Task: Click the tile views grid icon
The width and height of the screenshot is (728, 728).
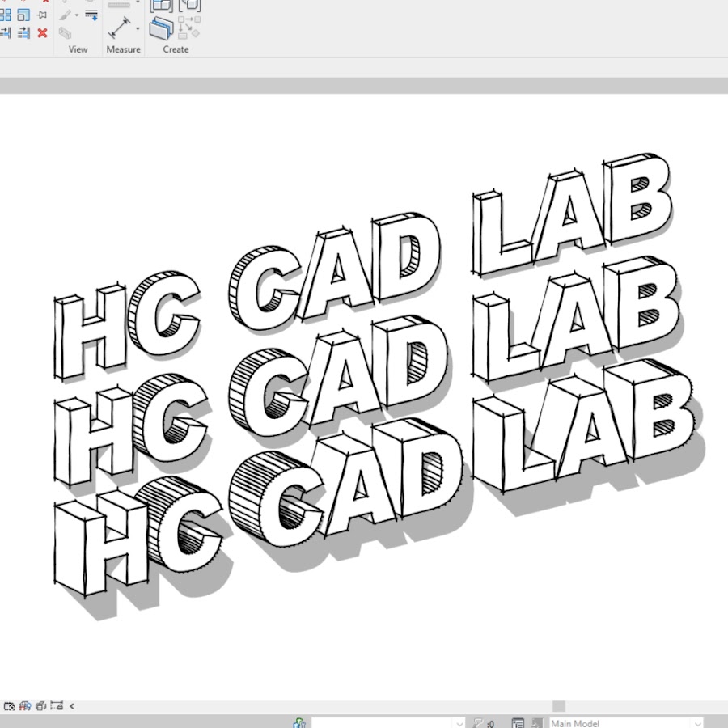Action: click(5, 15)
